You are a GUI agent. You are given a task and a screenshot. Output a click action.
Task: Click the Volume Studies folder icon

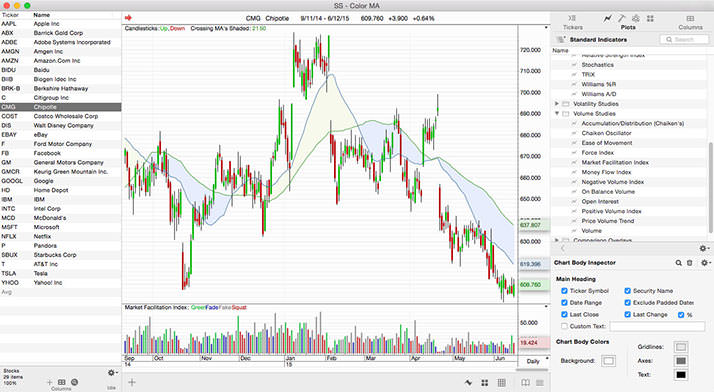click(x=566, y=114)
